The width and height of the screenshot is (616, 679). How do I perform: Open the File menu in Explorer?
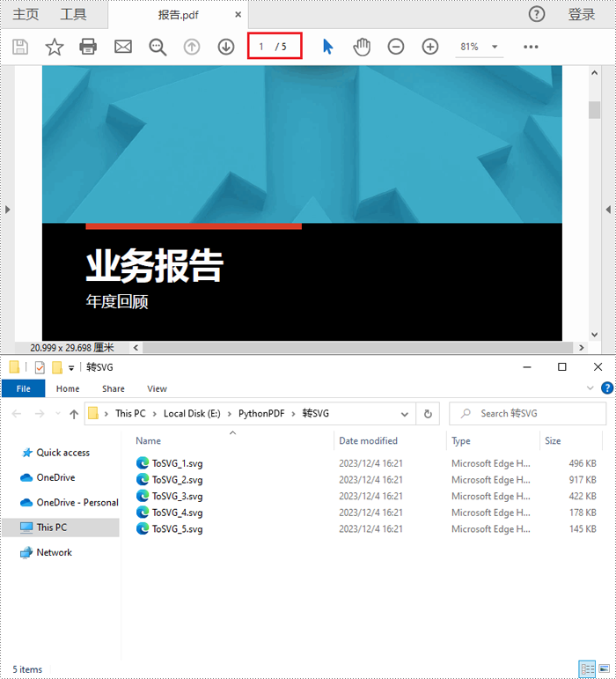pyautogui.click(x=24, y=388)
